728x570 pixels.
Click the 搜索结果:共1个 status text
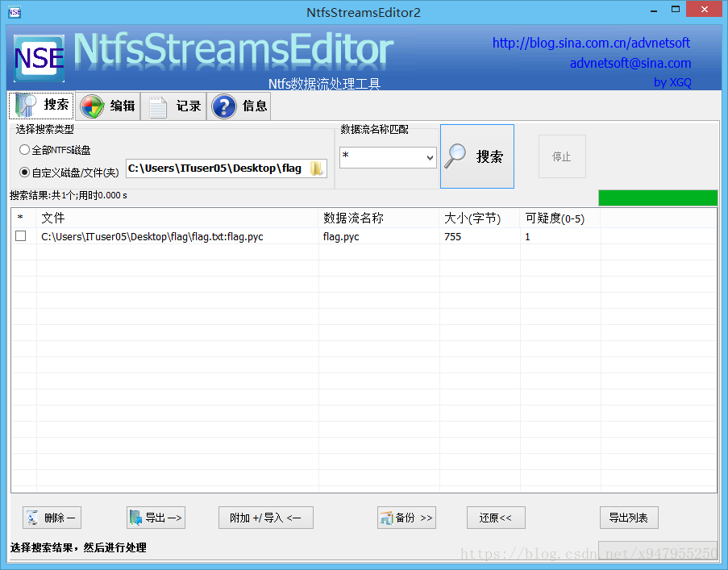(69, 195)
